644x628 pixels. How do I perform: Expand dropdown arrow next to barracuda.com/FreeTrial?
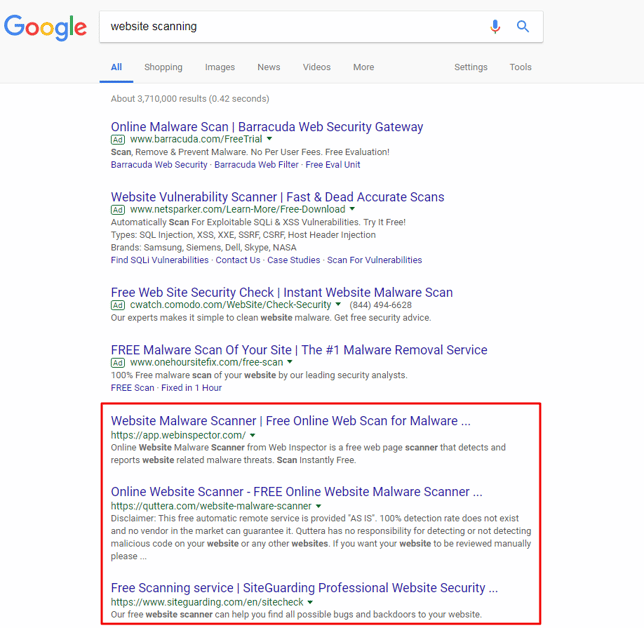tap(269, 139)
